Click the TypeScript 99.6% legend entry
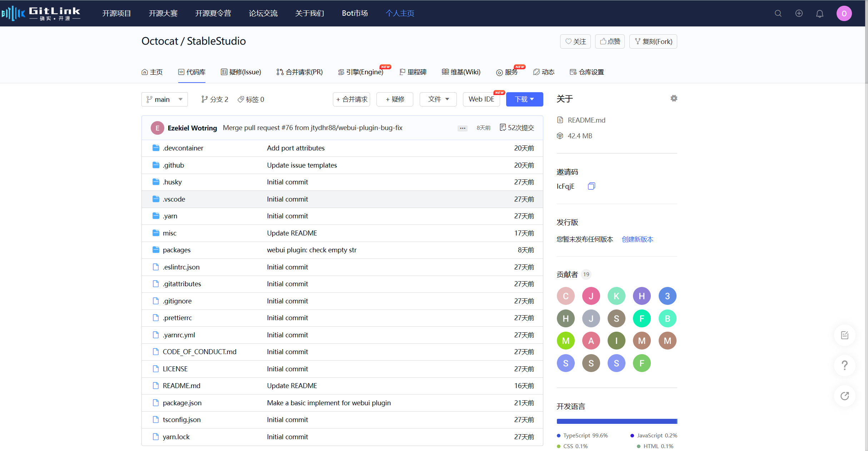The height and width of the screenshot is (451, 868). (x=582, y=436)
